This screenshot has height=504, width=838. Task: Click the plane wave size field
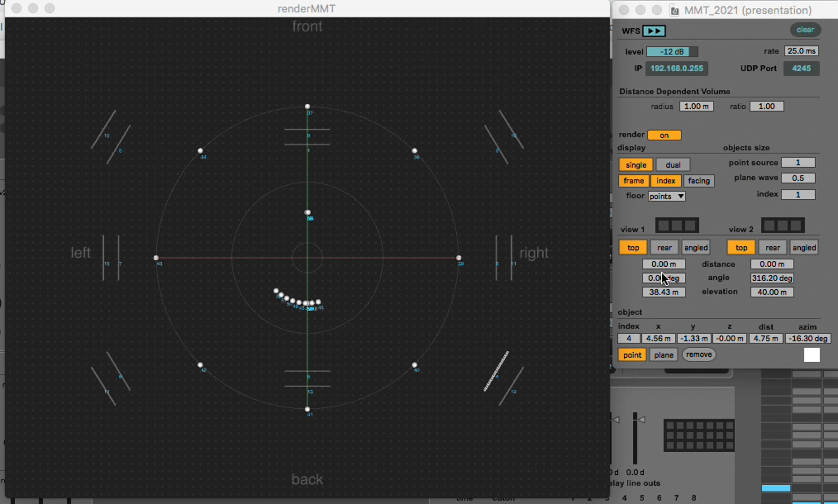798,178
